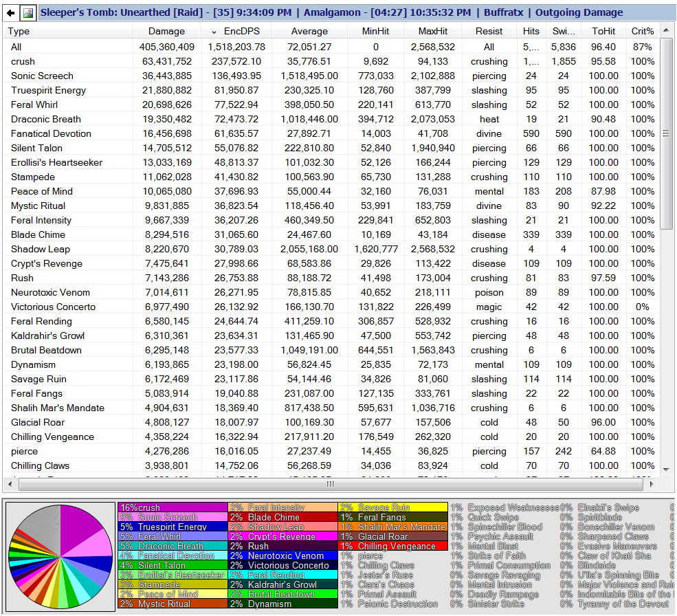Select the Buffratx breadcrumb link
Image resolution: width=677 pixels, height=616 pixels.
(x=503, y=12)
